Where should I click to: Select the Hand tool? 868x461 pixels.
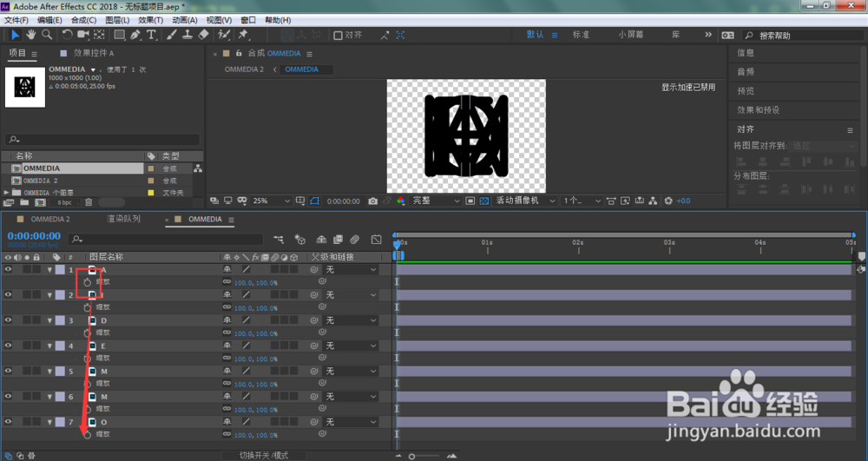pos(31,35)
